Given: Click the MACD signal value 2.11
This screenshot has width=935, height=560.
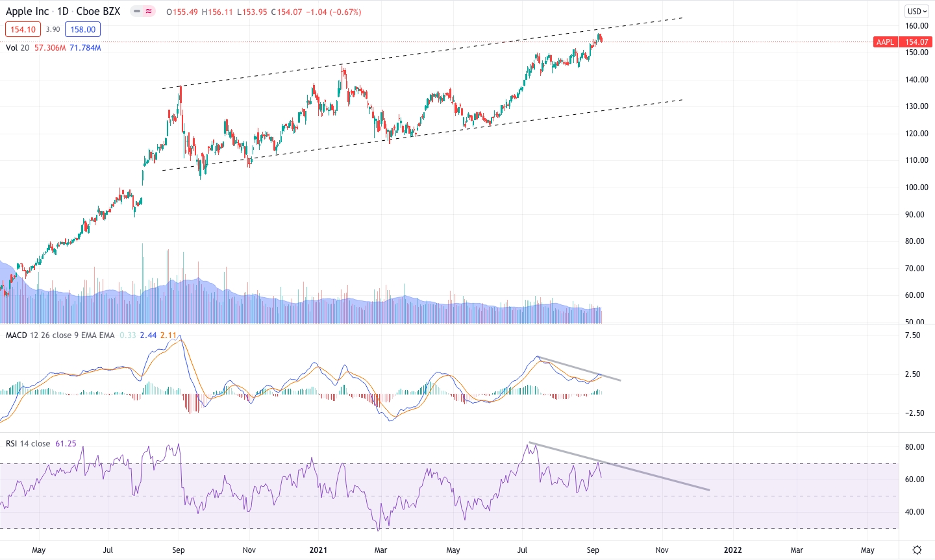Looking at the screenshot, I should click(168, 335).
